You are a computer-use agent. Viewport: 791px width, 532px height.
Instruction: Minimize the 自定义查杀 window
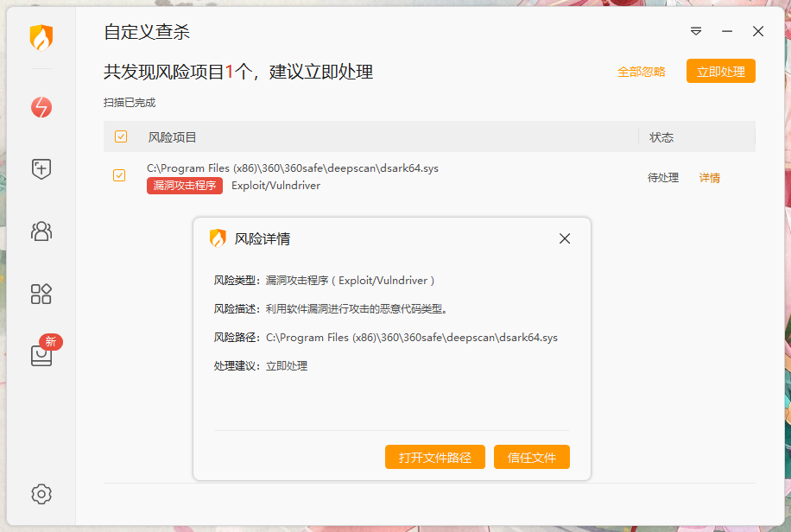pyautogui.click(x=727, y=31)
